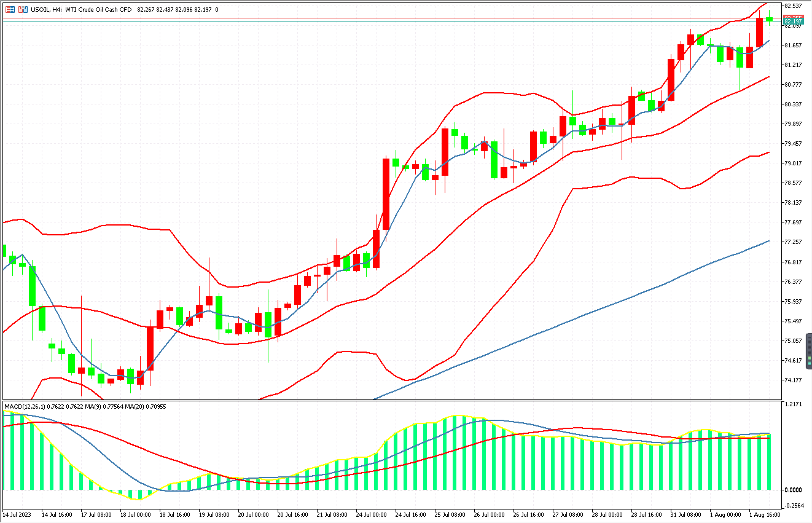Click the 78.137 price scale label

pyautogui.click(x=792, y=202)
